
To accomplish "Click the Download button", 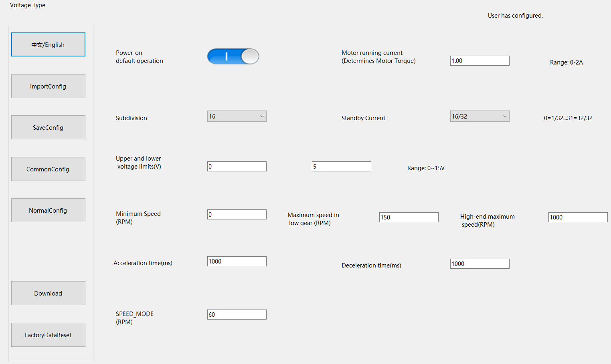I will [48, 293].
